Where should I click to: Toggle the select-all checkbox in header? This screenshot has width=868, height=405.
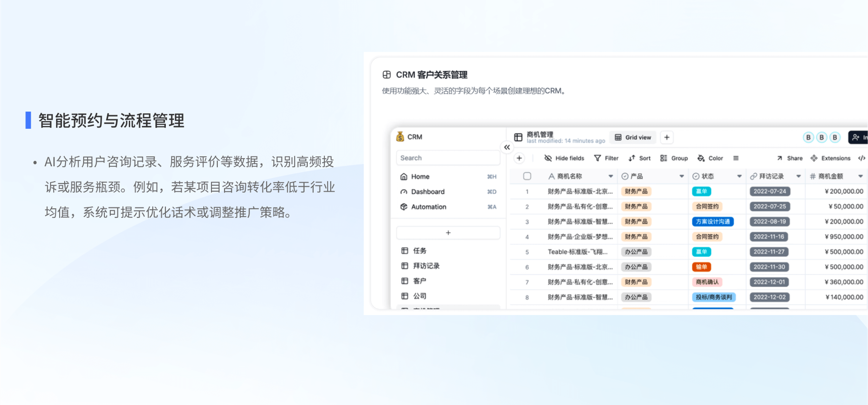click(x=527, y=176)
